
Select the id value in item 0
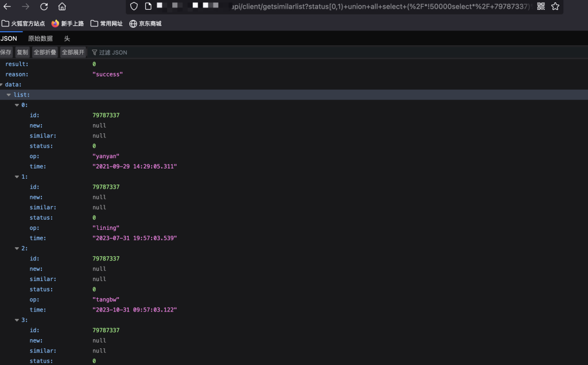pos(106,116)
